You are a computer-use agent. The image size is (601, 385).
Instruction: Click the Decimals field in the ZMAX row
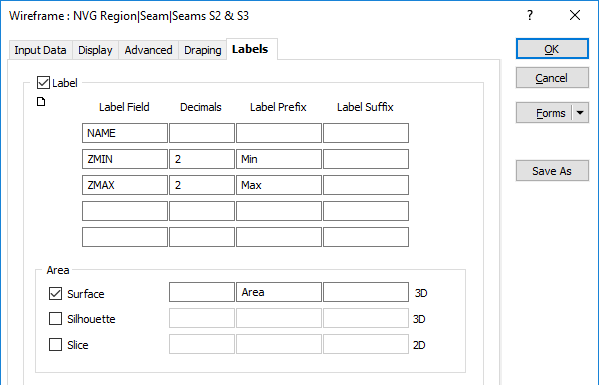(202, 185)
